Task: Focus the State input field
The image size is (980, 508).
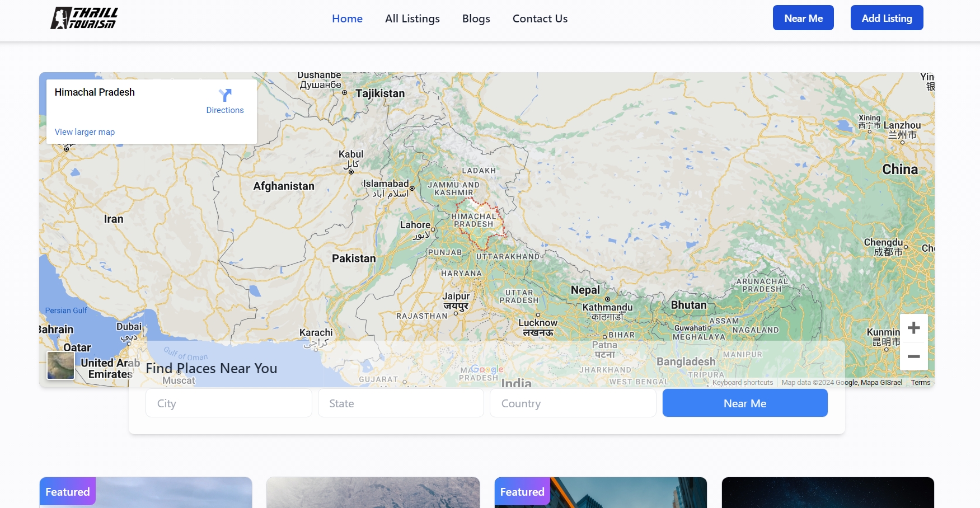Action: pyautogui.click(x=401, y=403)
